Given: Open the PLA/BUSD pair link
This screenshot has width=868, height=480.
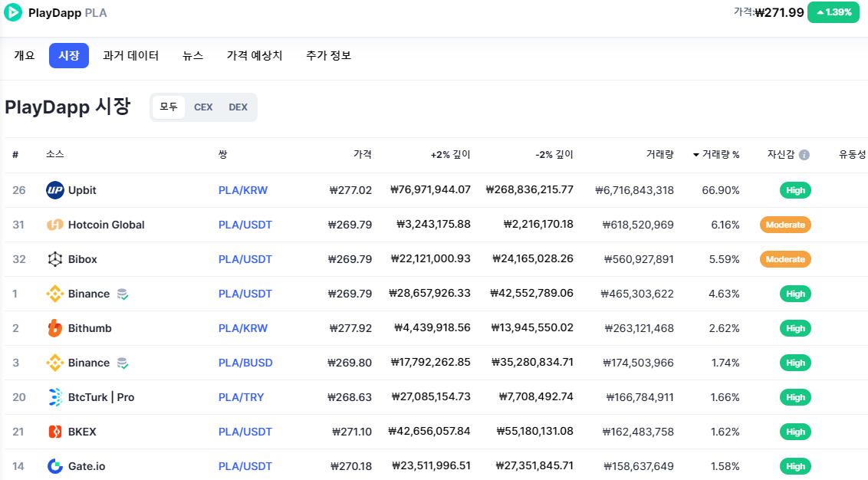Looking at the screenshot, I should click(x=245, y=363).
